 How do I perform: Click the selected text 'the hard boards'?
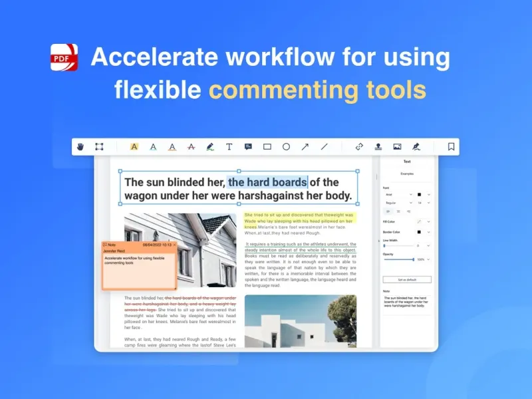[267, 182]
